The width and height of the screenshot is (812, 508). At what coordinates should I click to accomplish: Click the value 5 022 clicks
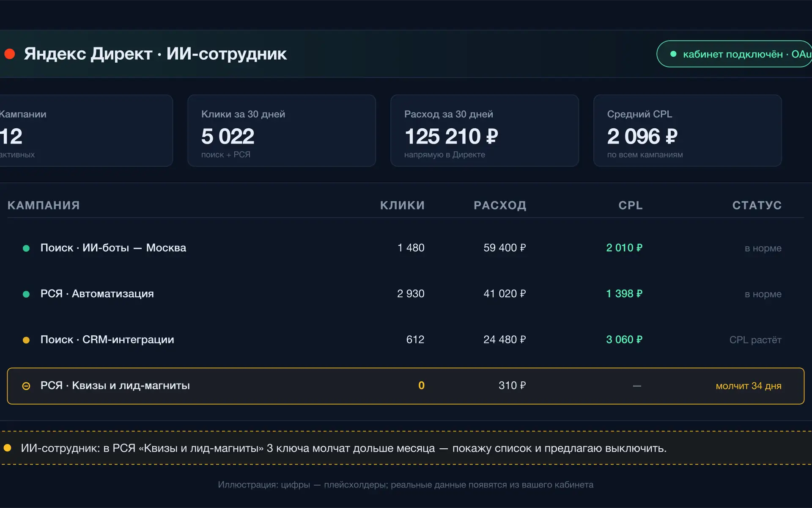[x=228, y=136]
